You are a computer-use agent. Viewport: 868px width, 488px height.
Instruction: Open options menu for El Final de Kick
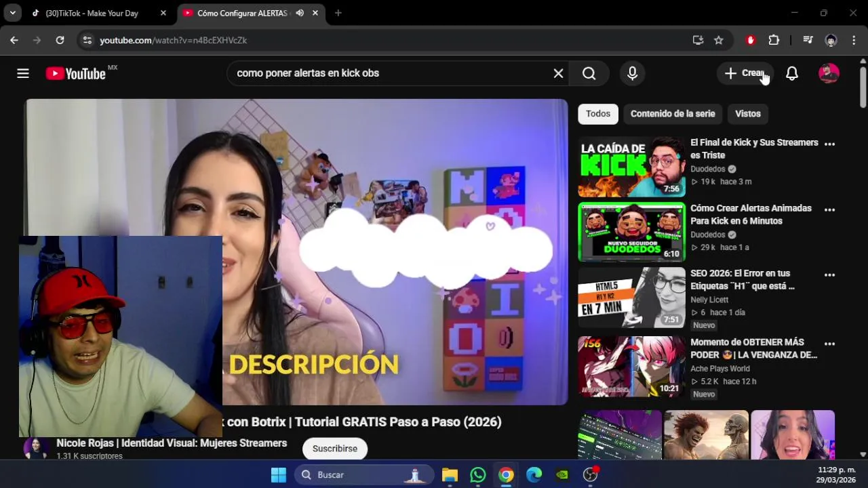829,144
